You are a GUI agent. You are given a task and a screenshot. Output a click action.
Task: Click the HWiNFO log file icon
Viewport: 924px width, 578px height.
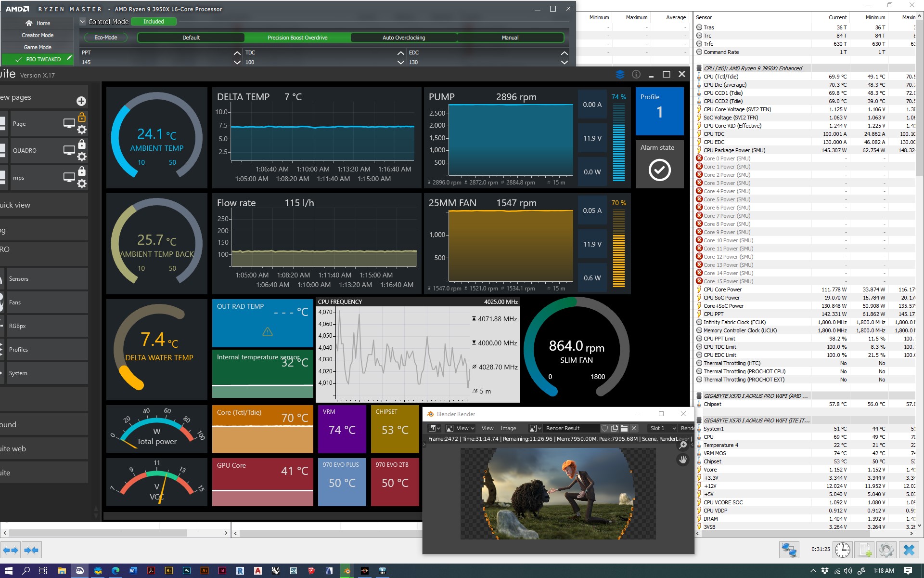pyautogui.click(x=864, y=550)
